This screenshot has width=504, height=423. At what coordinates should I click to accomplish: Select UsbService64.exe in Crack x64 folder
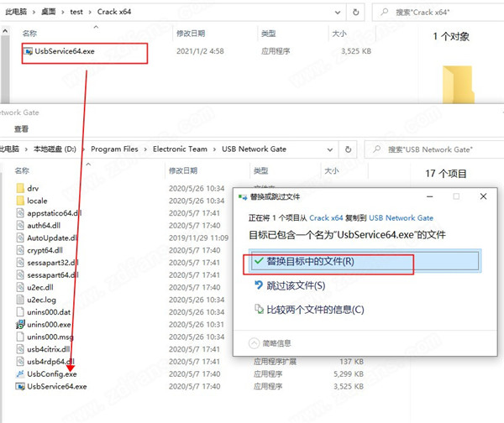click(64, 50)
